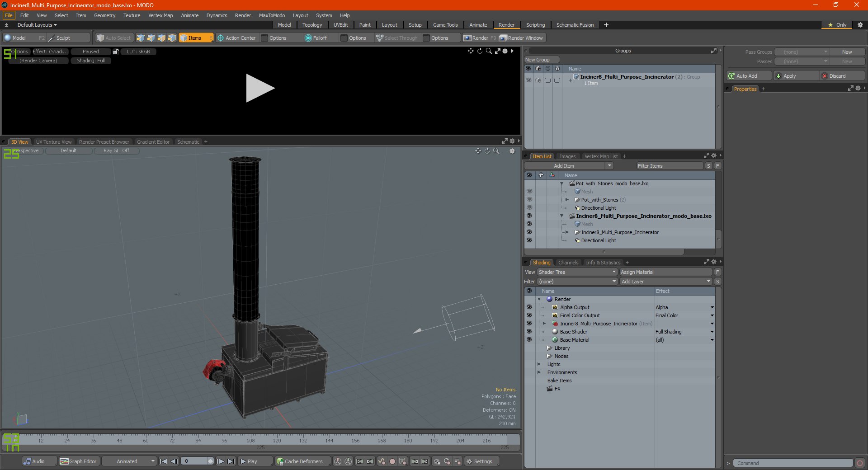Image resolution: width=868 pixels, height=470 pixels.
Task: Click current frame number field
Action: (x=195, y=461)
